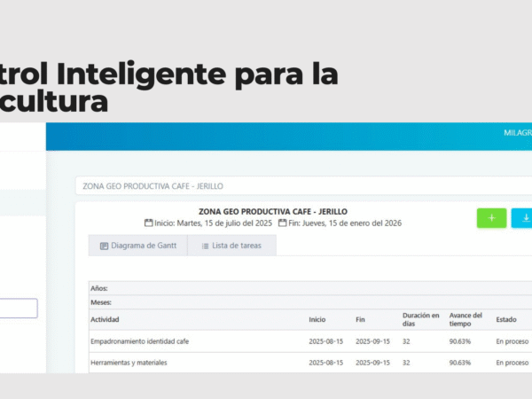This screenshot has width=532, height=399.
Task: Focus the outlined sidebar input box
Action: [x=18, y=308]
